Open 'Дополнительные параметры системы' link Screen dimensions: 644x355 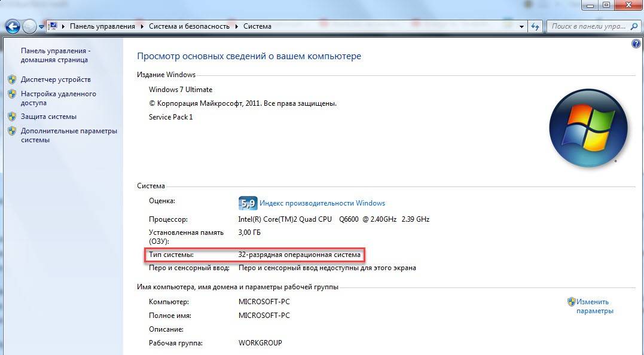tap(69, 135)
